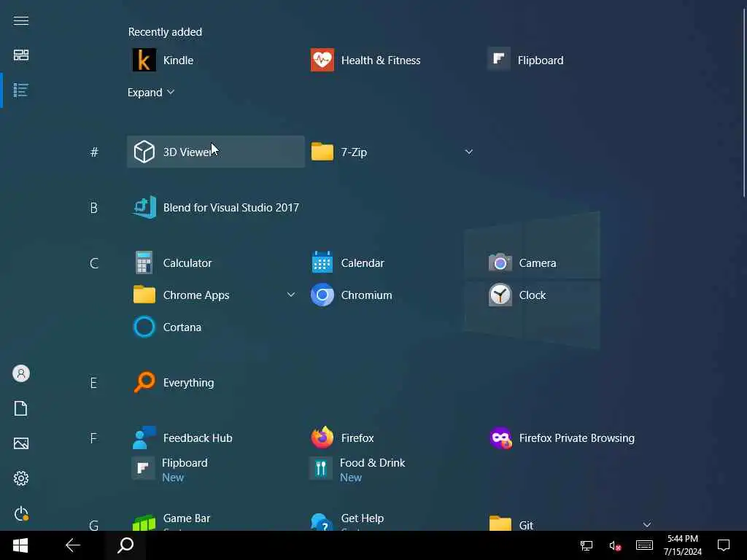Expand the Chrome Apps folder chevron
This screenshot has width=747, height=560.
pyautogui.click(x=291, y=295)
